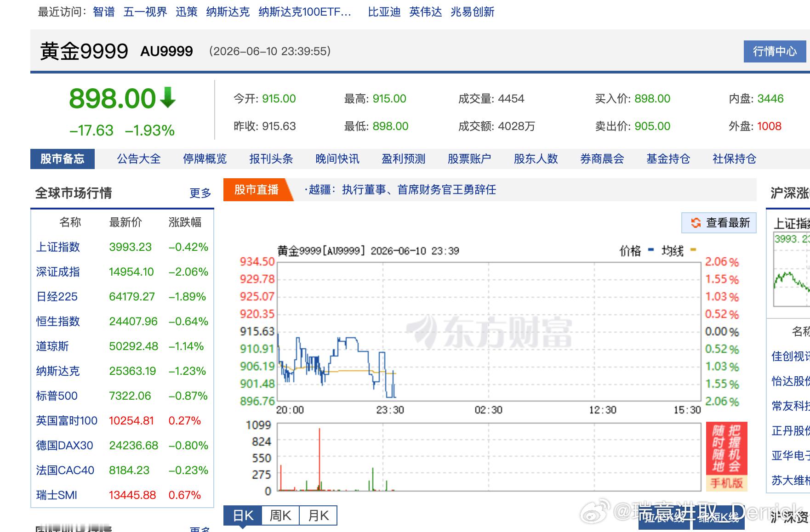Click the refresh icon on 查看最新 button
The image size is (810, 532).
coord(696,223)
